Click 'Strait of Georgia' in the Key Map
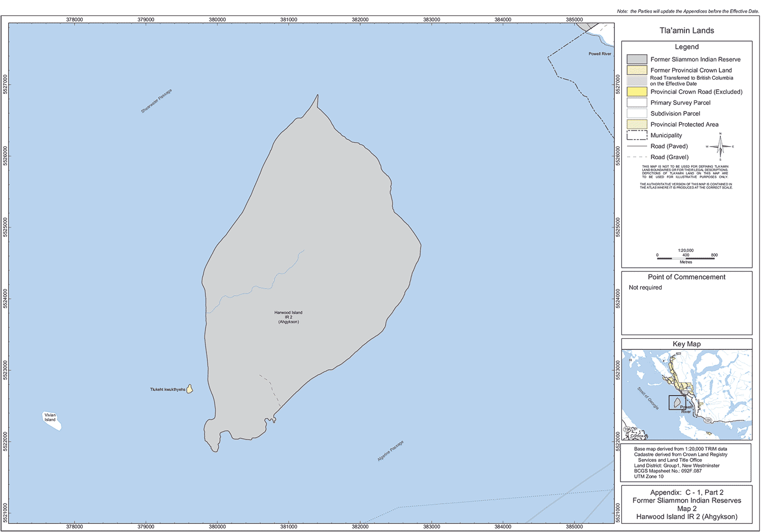Image resolution: width=761 pixels, height=532 pixels. tap(648, 398)
